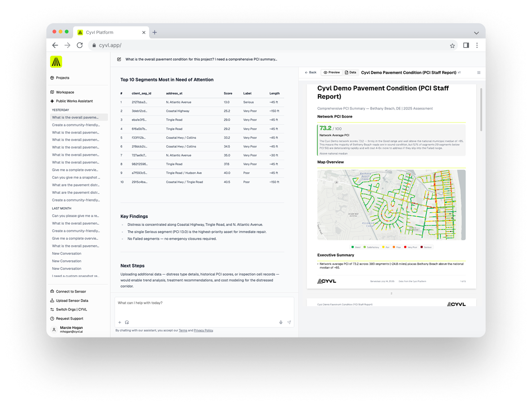This screenshot has height=407, width=532.
Task: Click the 'Length' column header
Action: coord(275,93)
